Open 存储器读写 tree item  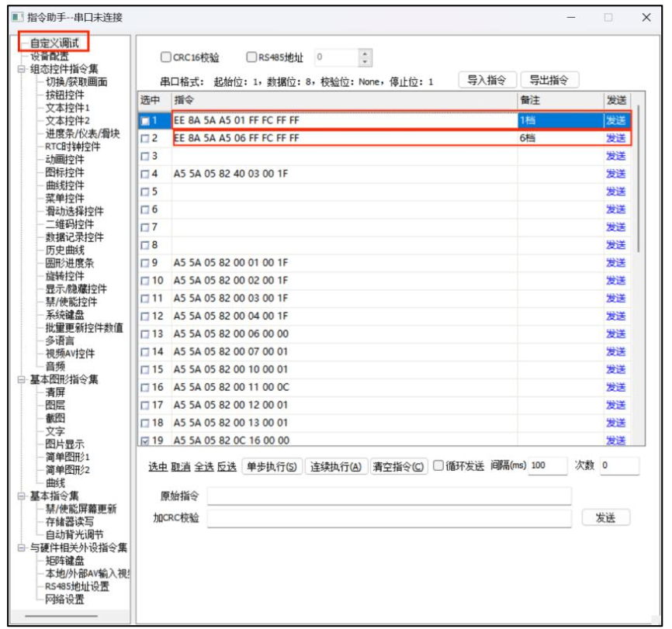[x=69, y=522]
